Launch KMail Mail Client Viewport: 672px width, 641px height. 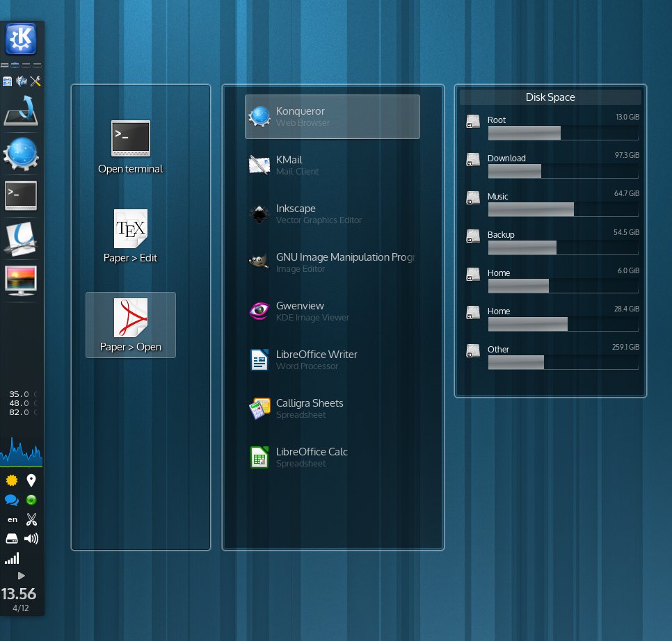(332, 165)
